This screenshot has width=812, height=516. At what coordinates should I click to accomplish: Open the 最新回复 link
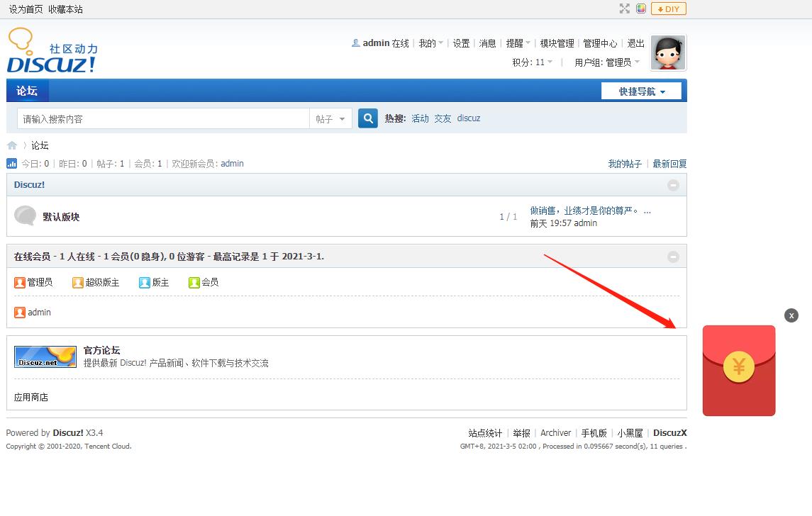[669, 164]
